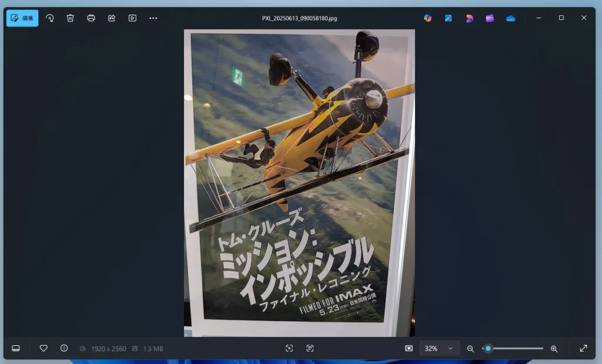
Task: Open the OneDrive cloud icon
Action: pyautogui.click(x=511, y=18)
